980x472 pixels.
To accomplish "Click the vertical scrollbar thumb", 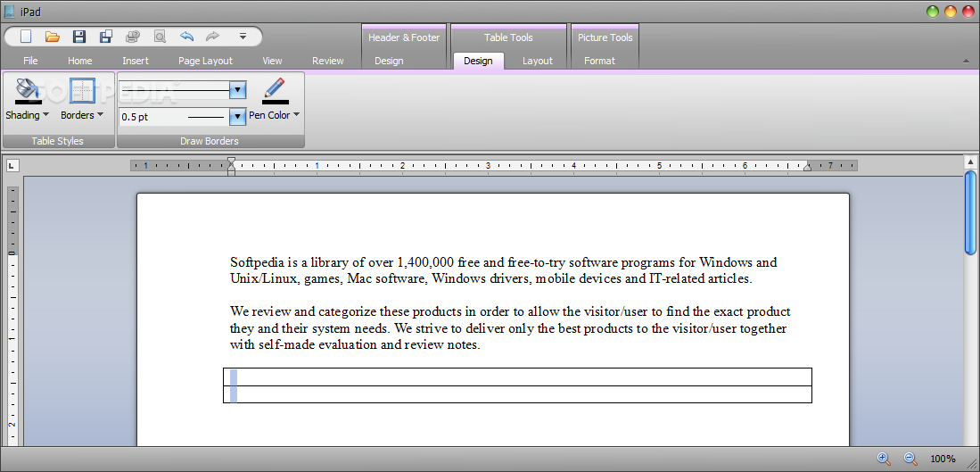I will [970, 213].
